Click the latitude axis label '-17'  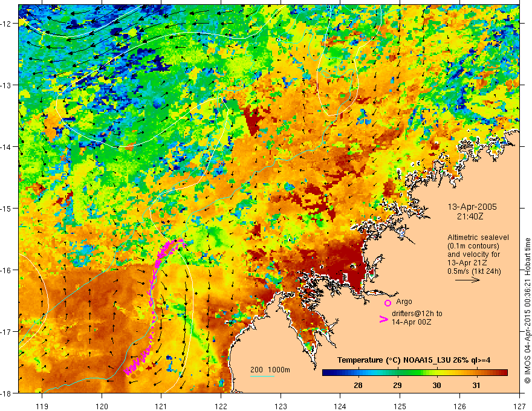coord(6,332)
